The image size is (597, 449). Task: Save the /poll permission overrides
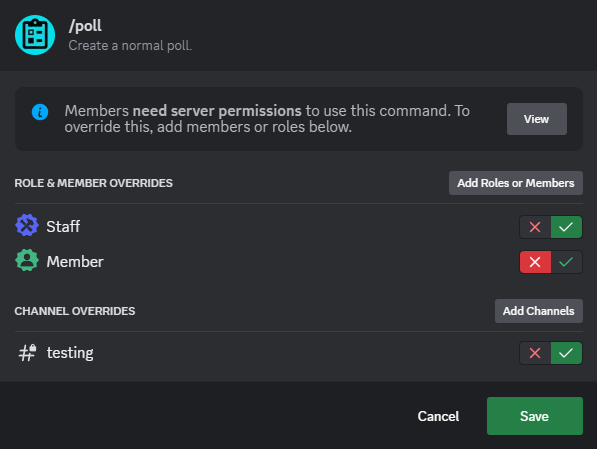(535, 416)
